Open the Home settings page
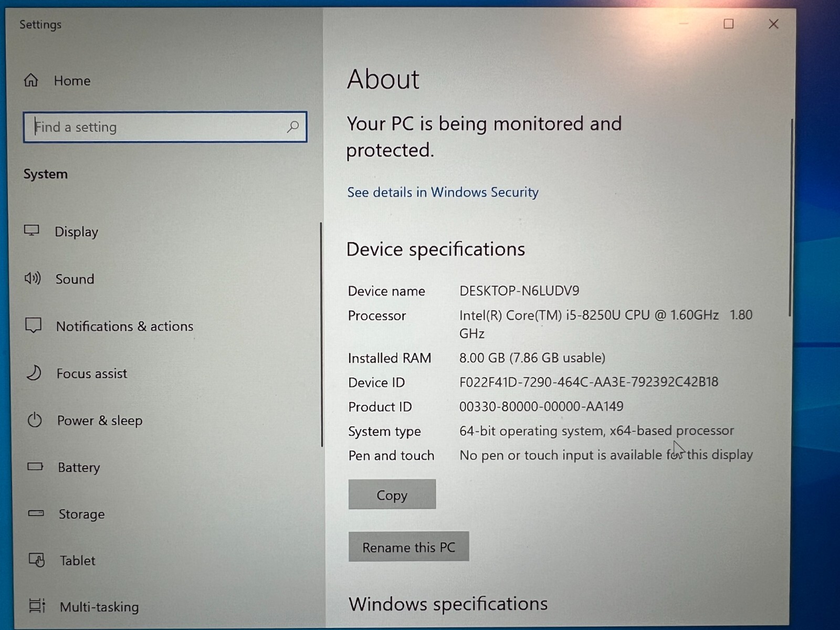This screenshot has height=630, width=840. [72, 80]
